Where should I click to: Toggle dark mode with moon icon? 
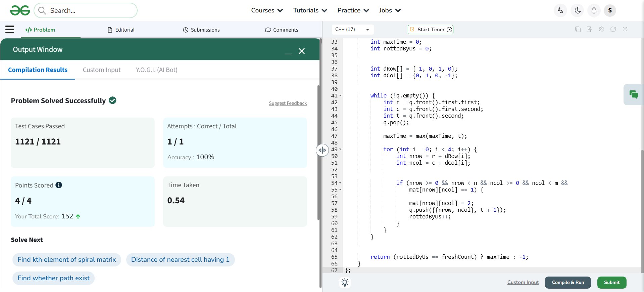[578, 10]
